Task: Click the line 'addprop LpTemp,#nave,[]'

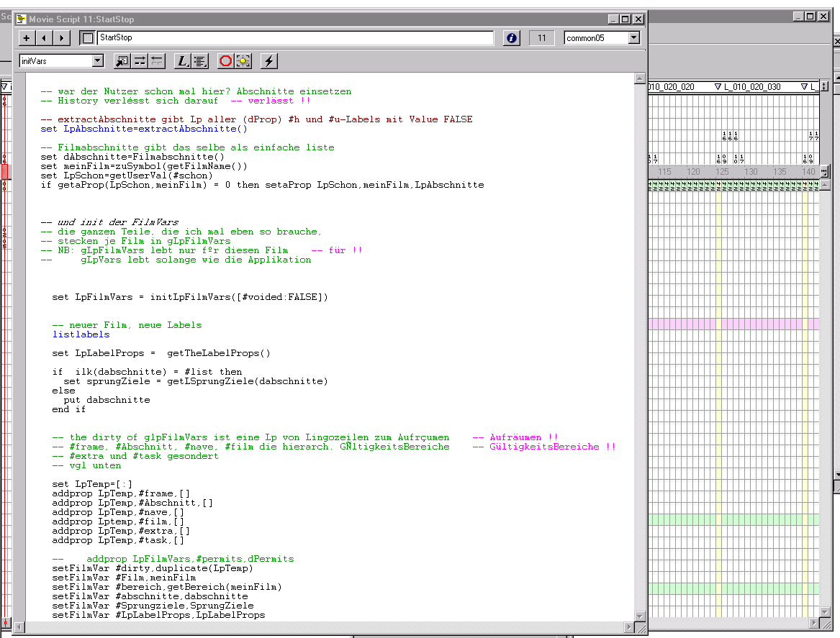Action: point(118,512)
